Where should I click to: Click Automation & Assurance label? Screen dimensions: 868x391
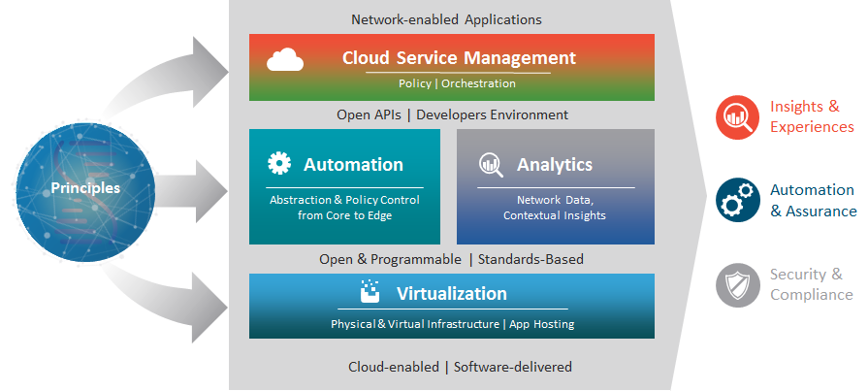(x=814, y=201)
